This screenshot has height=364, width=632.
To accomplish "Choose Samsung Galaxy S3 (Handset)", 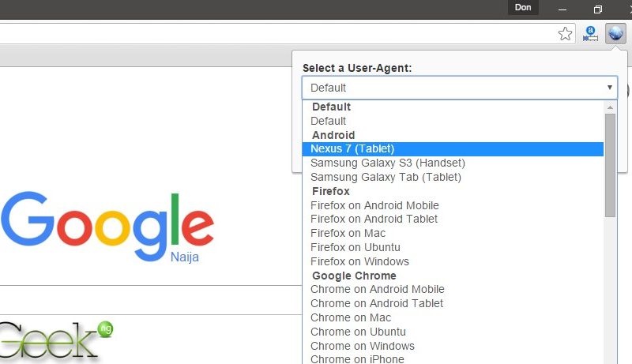I will (x=387, y=163).
